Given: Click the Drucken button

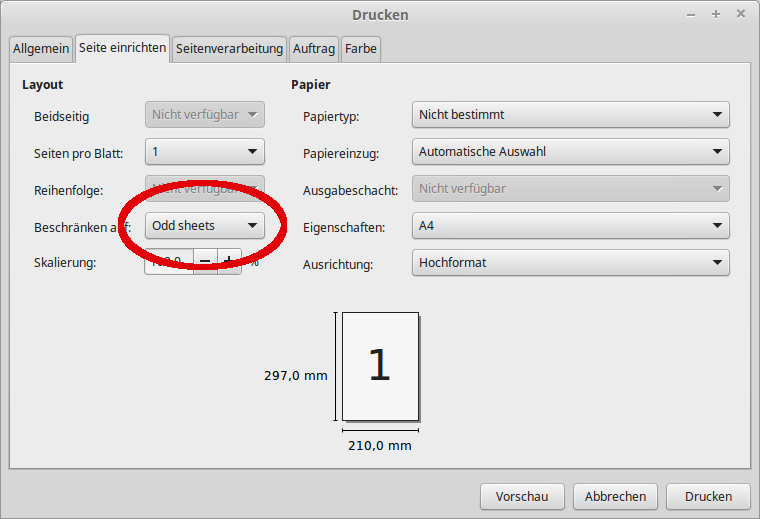Looking at the screenshot, I should (708, 496).
